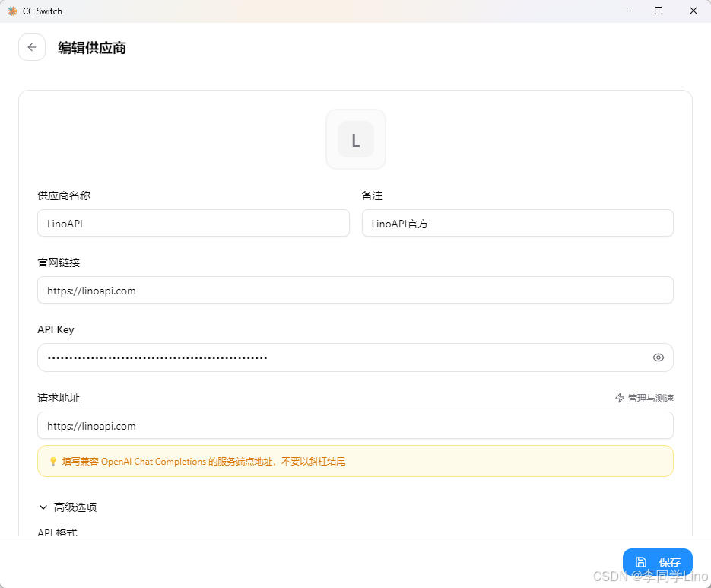Click the 官网链接 label
The height and width of the screenshot is (588, 711).
[59, 262]
